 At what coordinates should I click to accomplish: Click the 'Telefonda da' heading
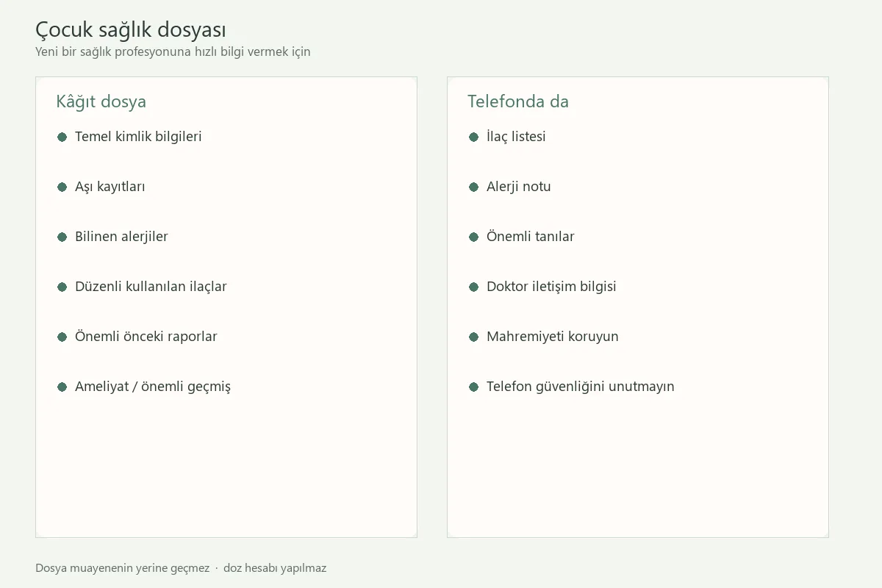[x=518, y=101]
